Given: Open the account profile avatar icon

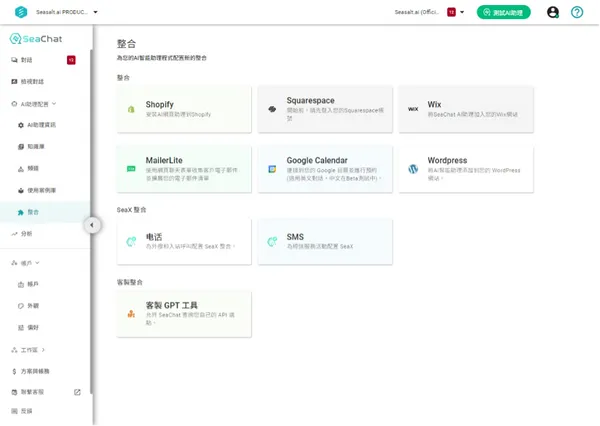Looking at the screenshot, I should coord(553,12).
